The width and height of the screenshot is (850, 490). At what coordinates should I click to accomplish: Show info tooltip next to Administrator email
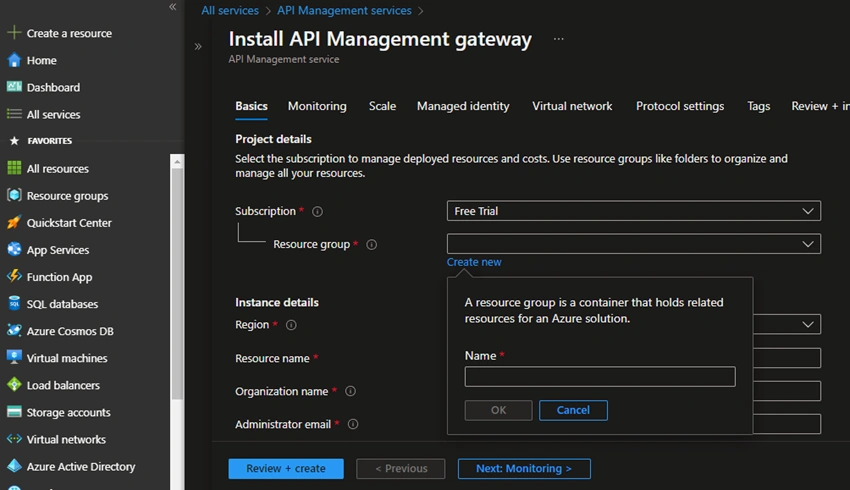(353, 424)
